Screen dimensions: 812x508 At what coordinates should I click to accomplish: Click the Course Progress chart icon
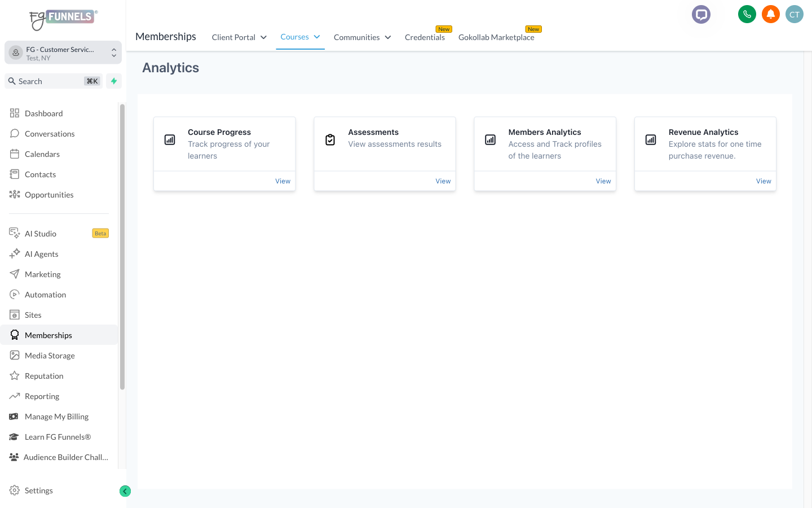coord(170,140)
